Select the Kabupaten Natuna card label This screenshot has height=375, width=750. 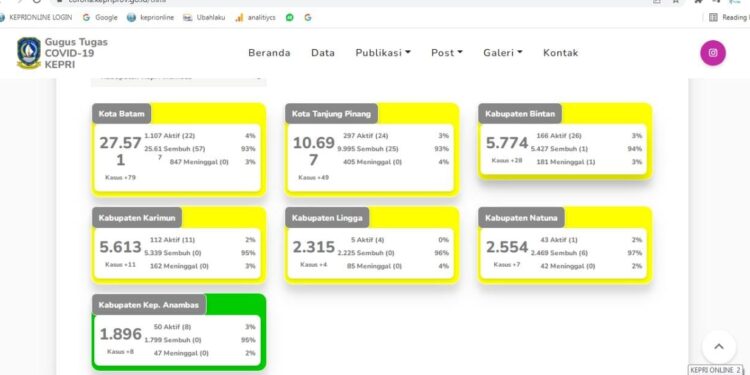click(521, 218)
